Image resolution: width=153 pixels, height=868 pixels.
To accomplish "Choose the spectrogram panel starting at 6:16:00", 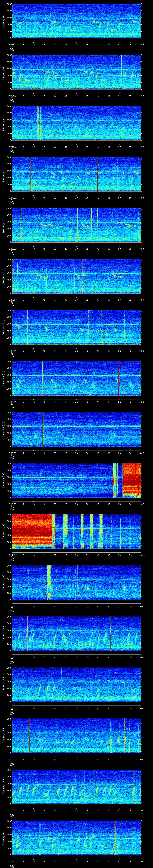I will click(x=76, y=786).
